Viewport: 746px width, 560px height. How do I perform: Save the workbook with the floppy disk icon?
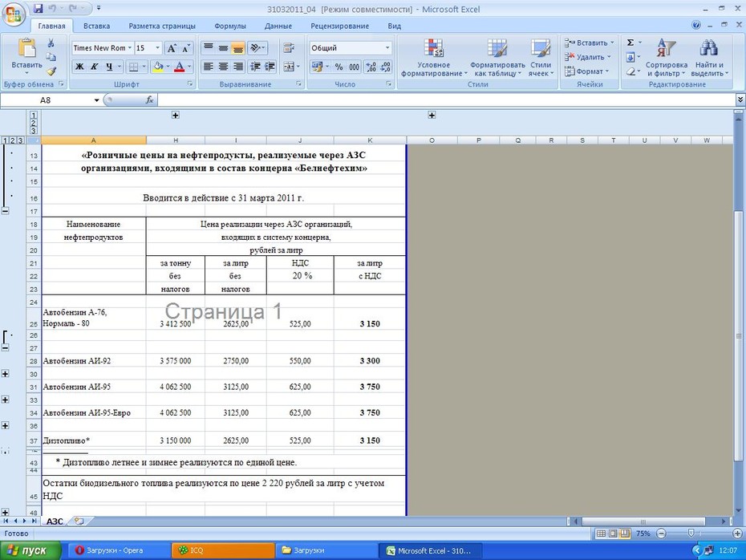point(39,8)
